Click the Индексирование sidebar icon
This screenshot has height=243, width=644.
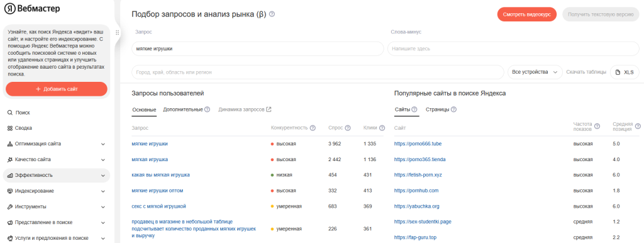[10, 191]
